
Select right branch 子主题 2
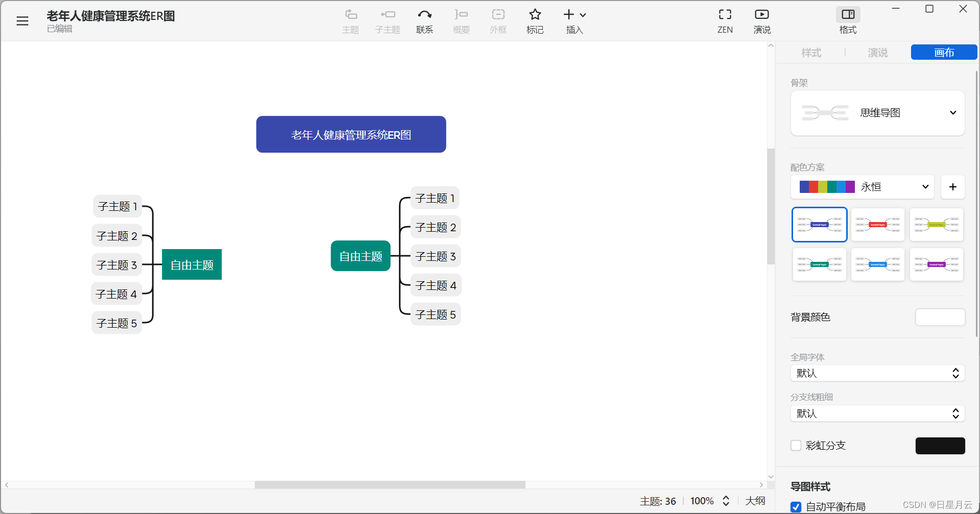436,227
